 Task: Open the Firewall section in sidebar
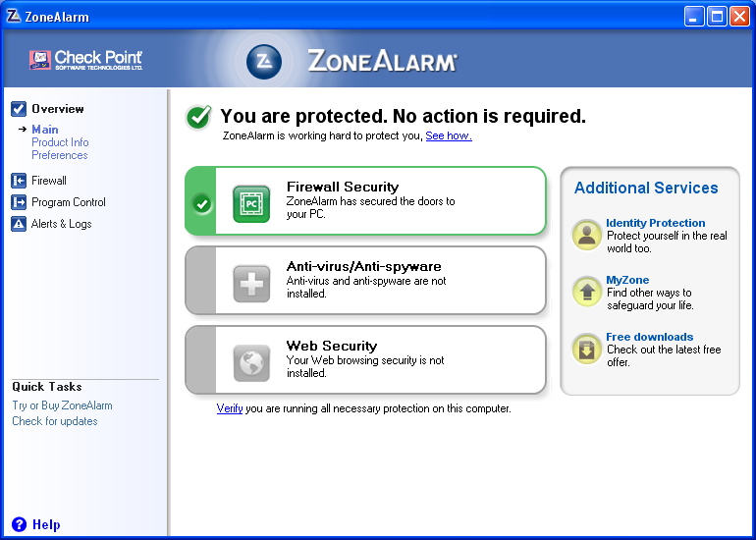point(49,181)
